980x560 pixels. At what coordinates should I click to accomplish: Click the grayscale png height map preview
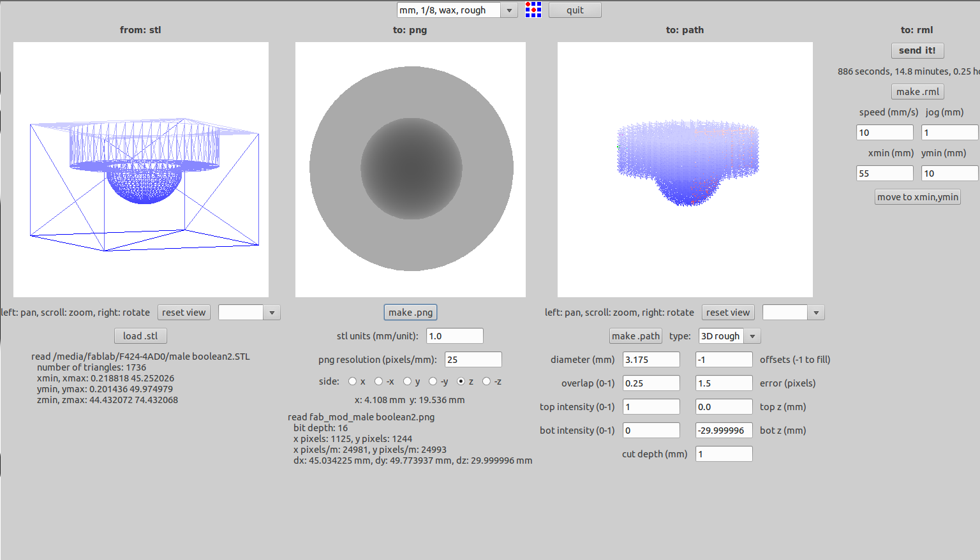410,170
